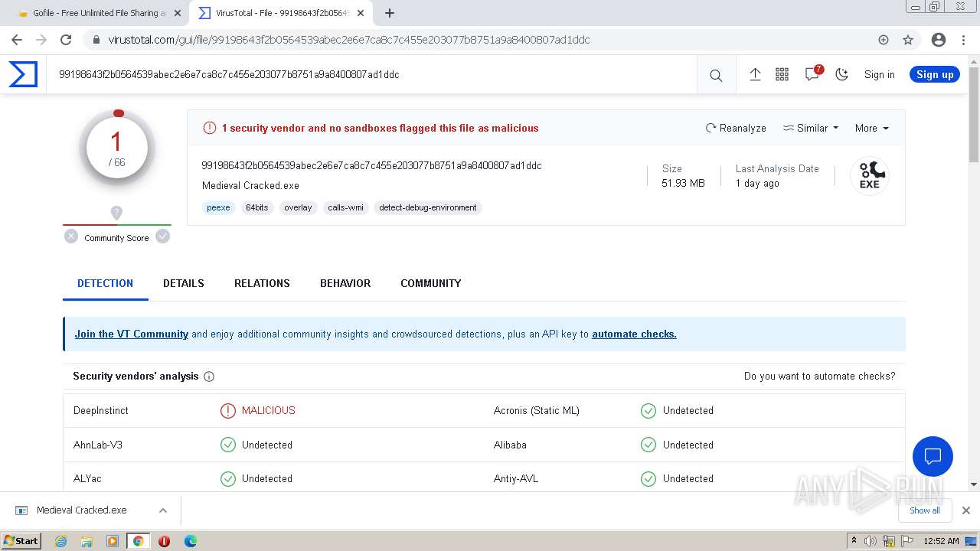980x551 pixels.
Task: Open Edge from taskbar
Action: (x=190, y=541)
